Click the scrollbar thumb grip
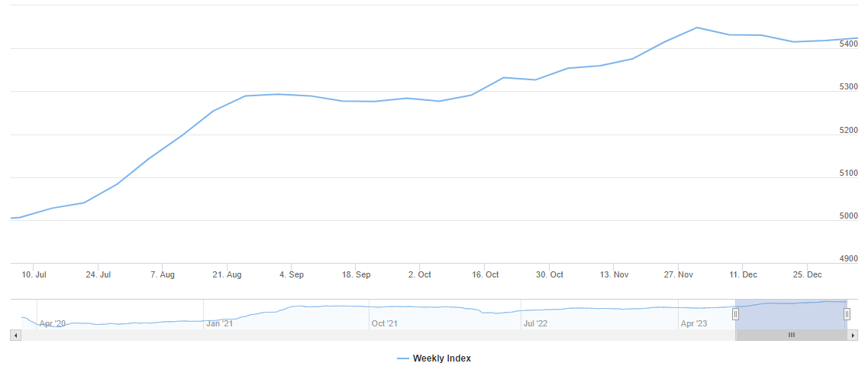Image resolution: width=868 pixels, height=373 pixels. [x=792, y=335]
